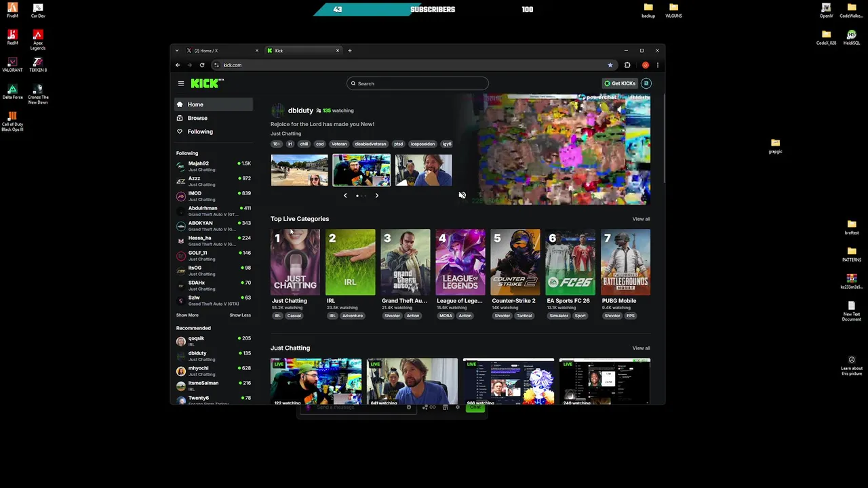Open Delta Force desktop shortcut
868x488 pixels.
tap(12, 91)
